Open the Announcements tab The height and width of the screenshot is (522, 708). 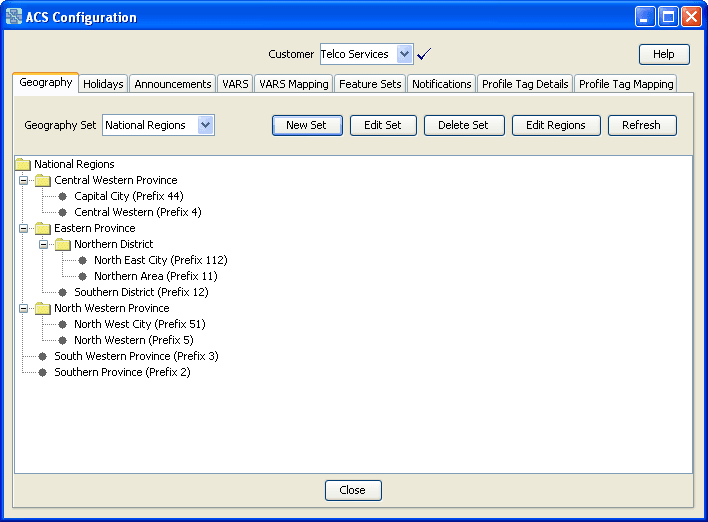click(x=172, y=84)
